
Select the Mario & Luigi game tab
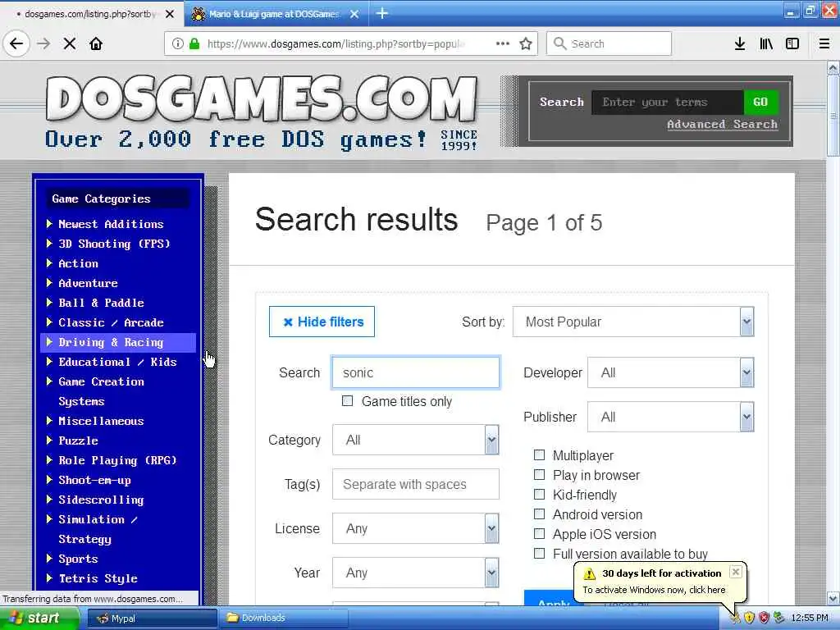[x=276, y=14]
